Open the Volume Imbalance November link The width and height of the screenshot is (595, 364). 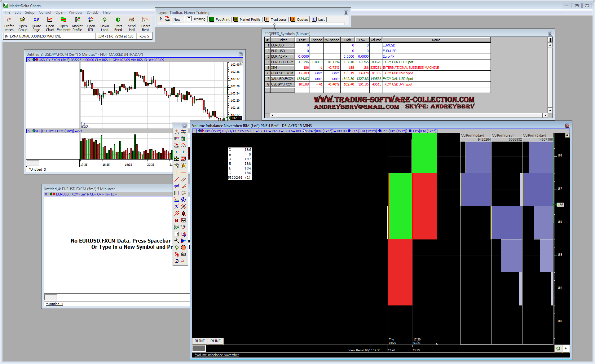click(x=217, y=355)
